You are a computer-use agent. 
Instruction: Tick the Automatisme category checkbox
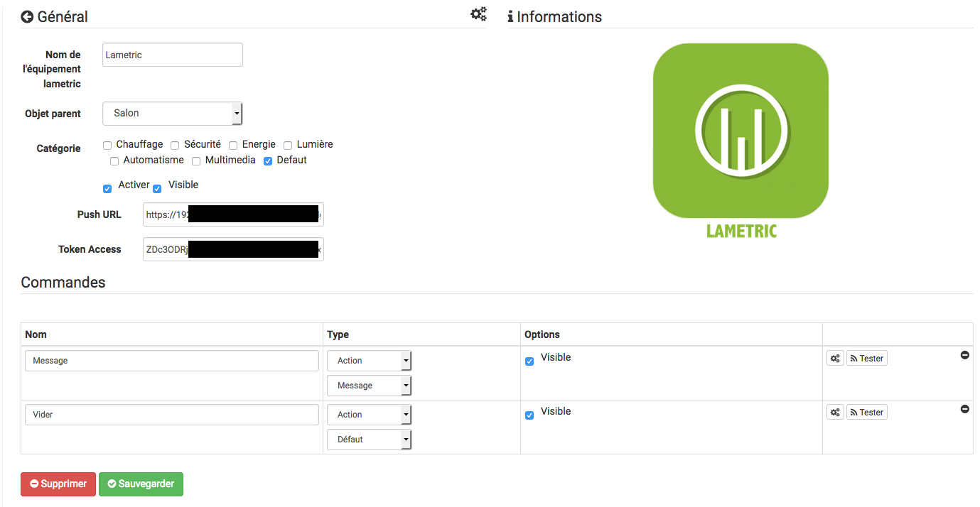pyautogui.click(x=114, y=161)
